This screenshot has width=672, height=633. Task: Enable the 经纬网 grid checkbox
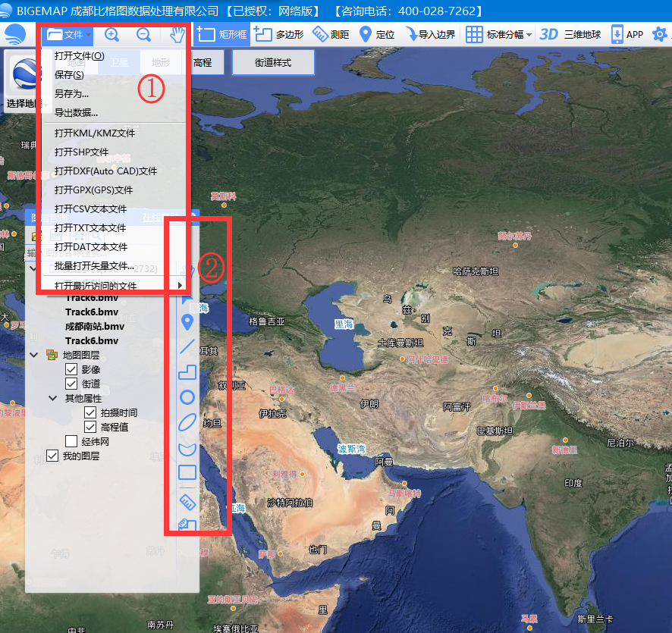coord(71,441)
